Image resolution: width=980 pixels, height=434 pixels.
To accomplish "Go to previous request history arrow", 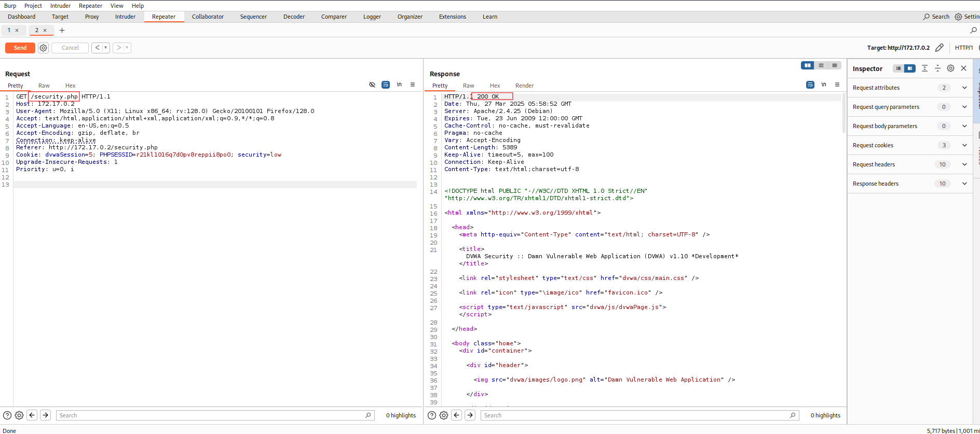I will (97, 48).
